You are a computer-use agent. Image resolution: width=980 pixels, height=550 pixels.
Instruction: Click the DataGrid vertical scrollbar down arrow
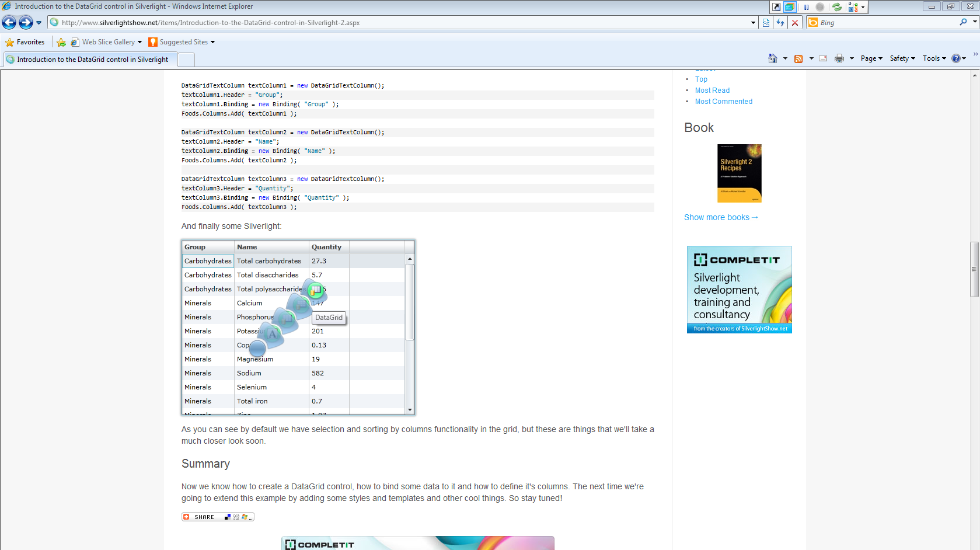[x=410, y=410]
